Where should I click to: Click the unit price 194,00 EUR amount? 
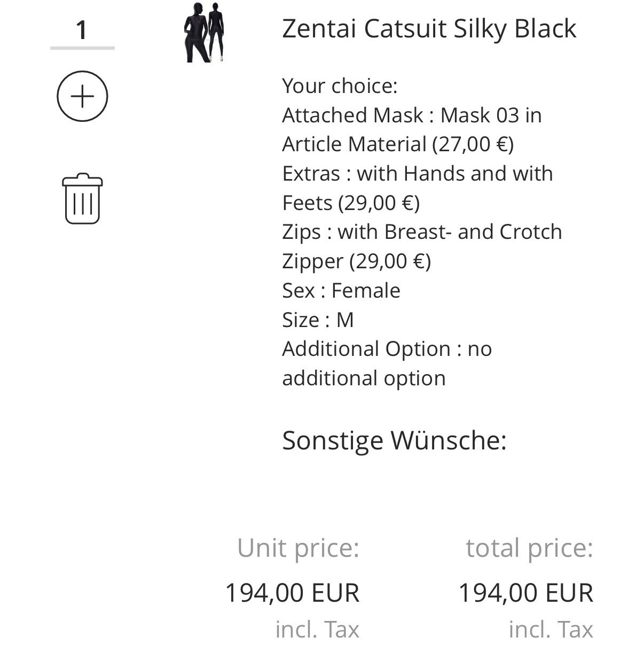pos(292,593)
